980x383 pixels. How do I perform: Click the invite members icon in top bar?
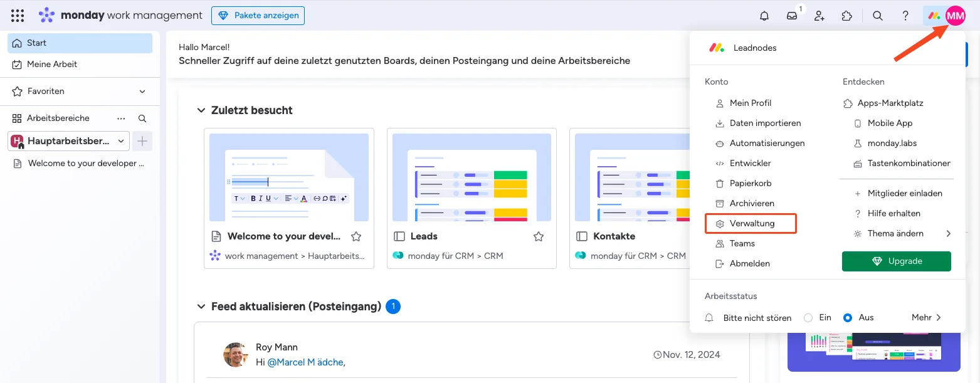tap(819, 16)
